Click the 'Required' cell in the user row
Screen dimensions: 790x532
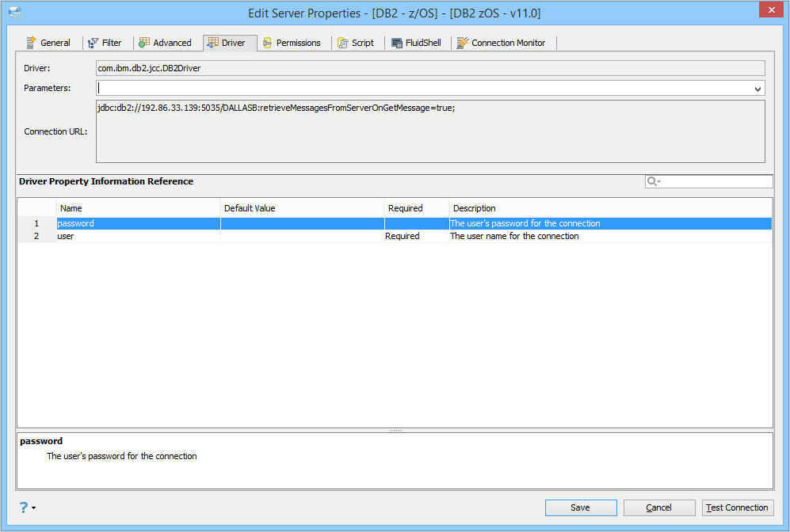417,236
